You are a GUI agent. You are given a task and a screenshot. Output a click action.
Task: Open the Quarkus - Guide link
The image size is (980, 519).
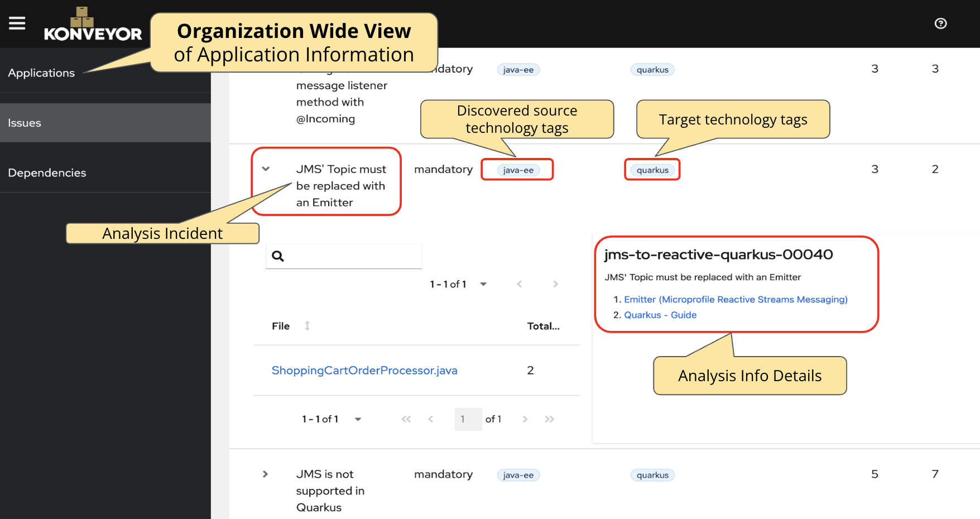[x=660, y=315]
